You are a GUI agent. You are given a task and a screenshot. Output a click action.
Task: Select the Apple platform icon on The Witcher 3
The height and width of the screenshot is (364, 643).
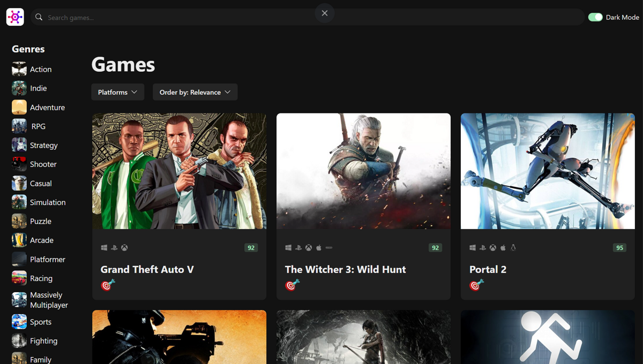(x=318, y=247)
